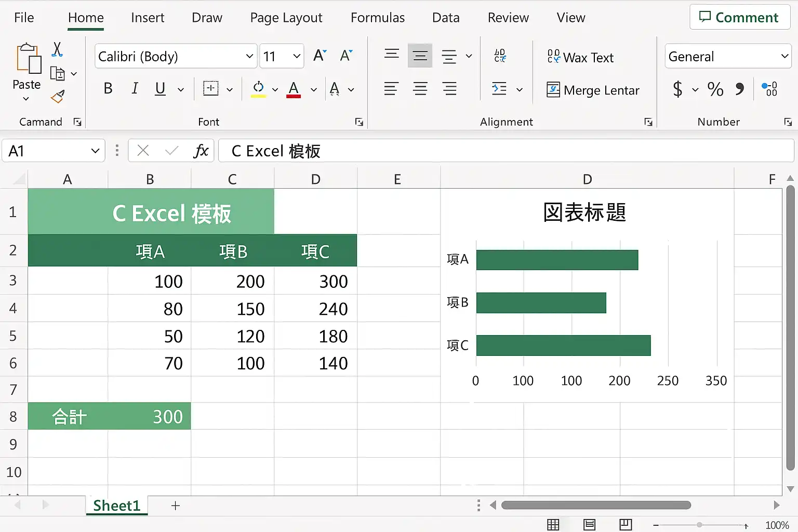This screenshot has width=798, height=532.
Task: Click the Copy icon in the clipboard group
Action: 58,74
